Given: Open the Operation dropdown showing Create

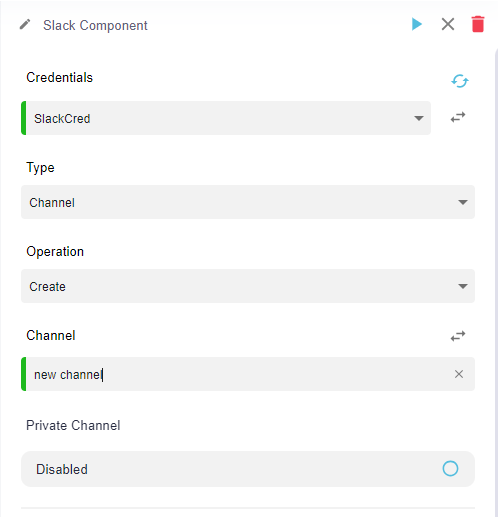Looking at the screenshot, I should pos(248,286).
